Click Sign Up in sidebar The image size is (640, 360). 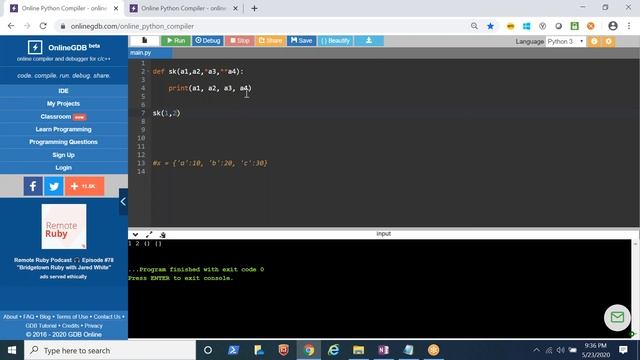coord(63,155)
